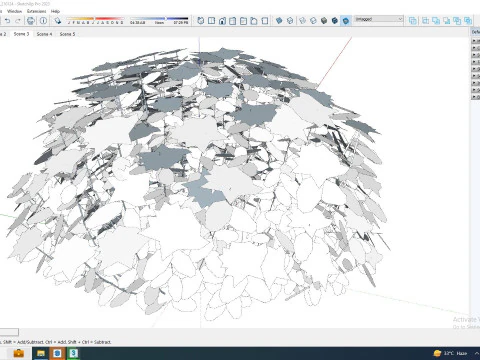480x360 pixels.
Task: Select the Shaded With Textures style icon
Action: click(335, 21)
